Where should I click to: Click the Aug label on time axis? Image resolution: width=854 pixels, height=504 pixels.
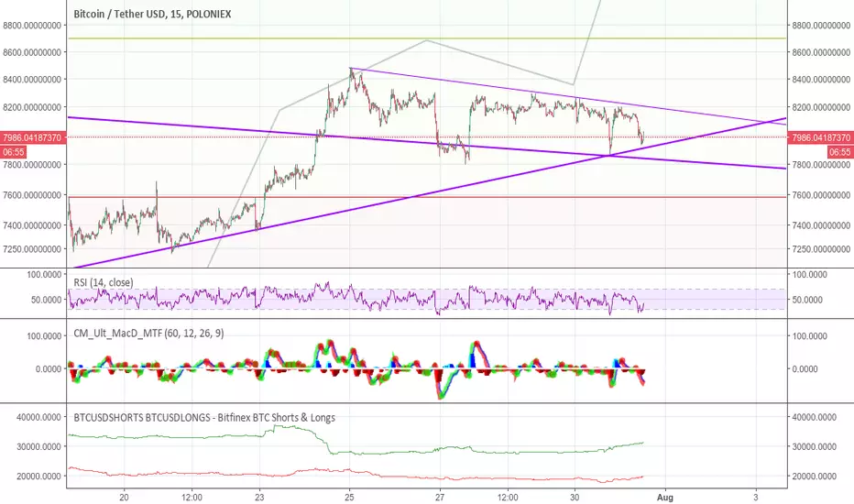coord(665,497)
